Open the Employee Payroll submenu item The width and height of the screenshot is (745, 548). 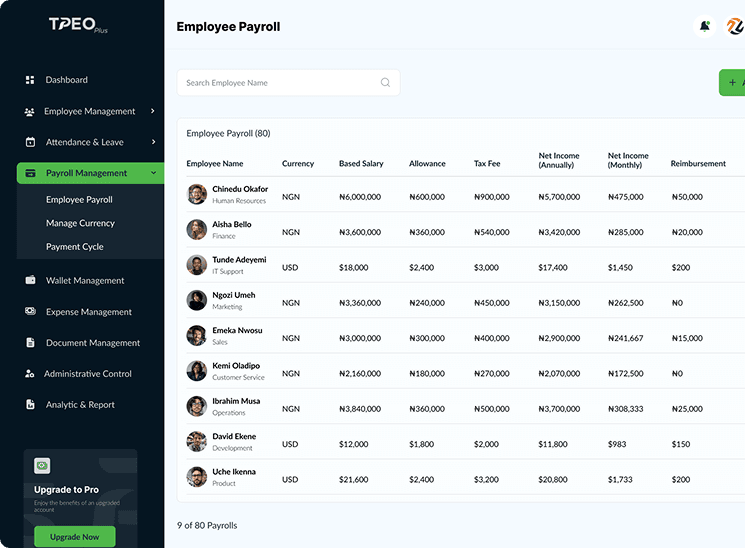pos(79,200)
